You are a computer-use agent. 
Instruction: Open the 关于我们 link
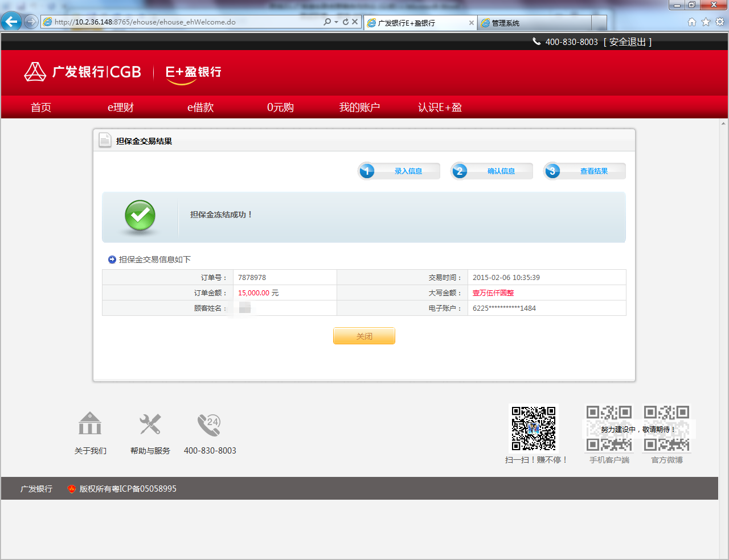(x=91, y=451)
